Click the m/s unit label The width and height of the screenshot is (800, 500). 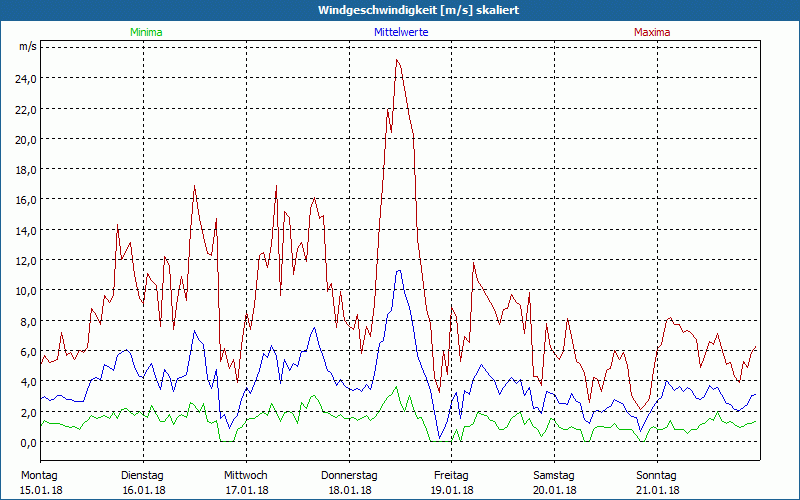(x=28, y=46)
